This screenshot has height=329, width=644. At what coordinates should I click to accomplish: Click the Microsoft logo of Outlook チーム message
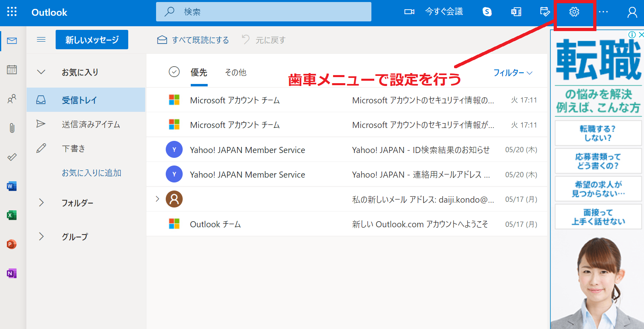click(174, 224)
